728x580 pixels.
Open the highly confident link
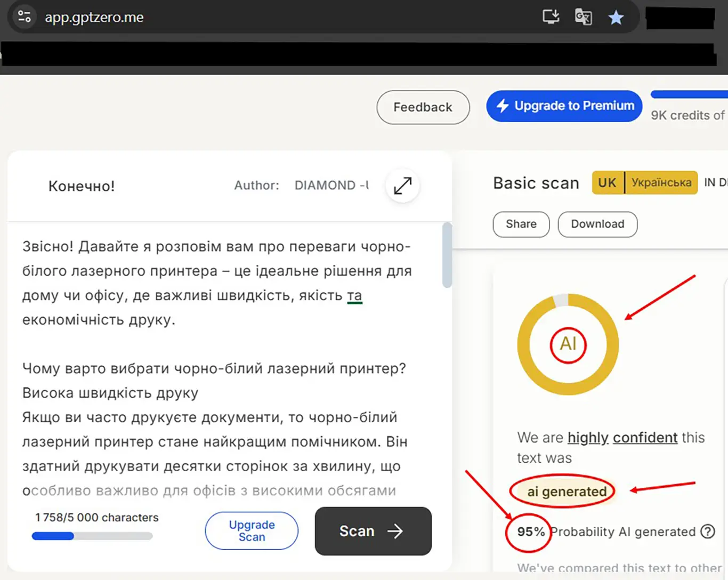[622, 438]
